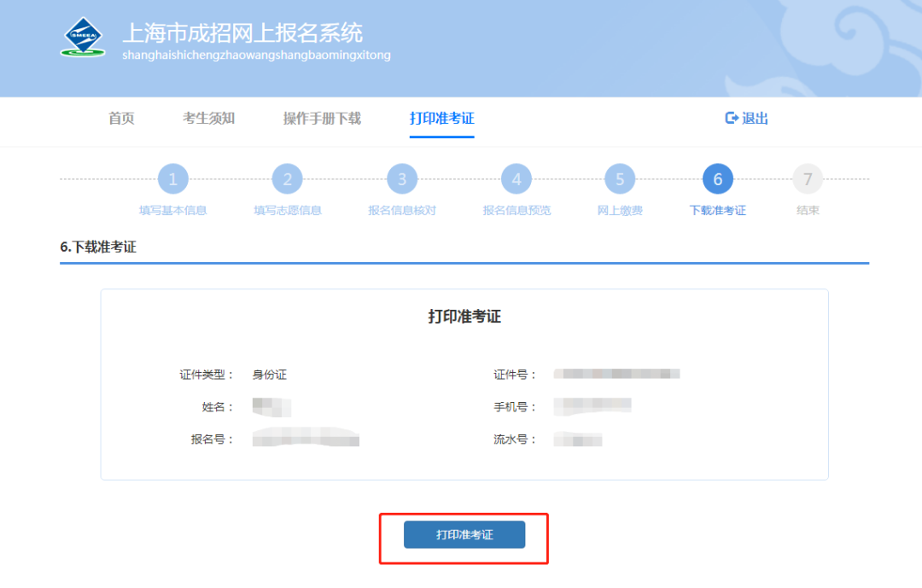Click the Shanghai SMEEA logo
Screen dimensions: 922x588
tap(83, 37)
